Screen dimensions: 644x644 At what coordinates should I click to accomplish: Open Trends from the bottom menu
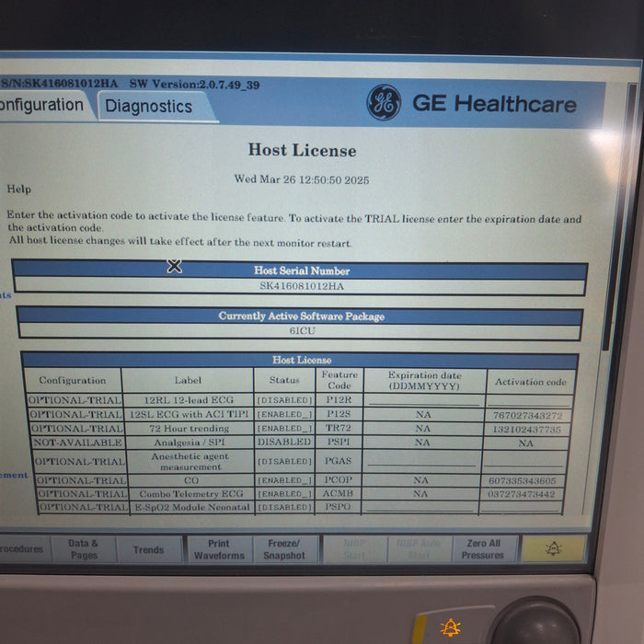(x=149, y=549)
